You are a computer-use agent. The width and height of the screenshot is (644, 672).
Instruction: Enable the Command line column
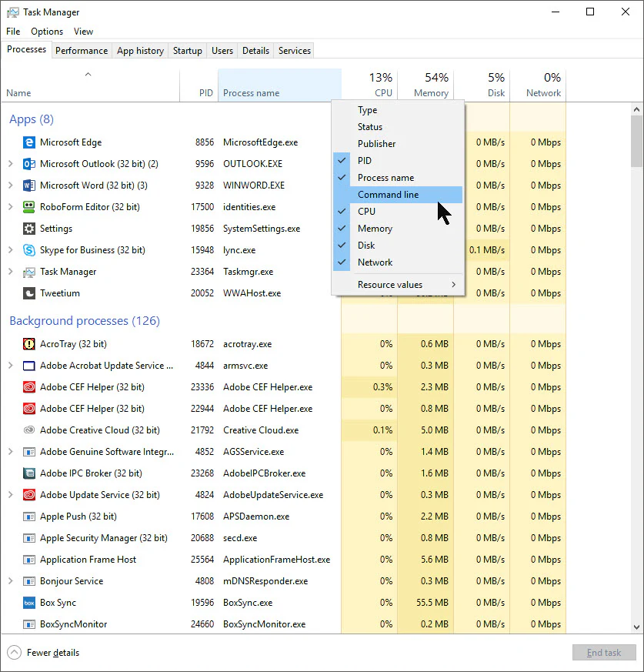pos(398,195)
